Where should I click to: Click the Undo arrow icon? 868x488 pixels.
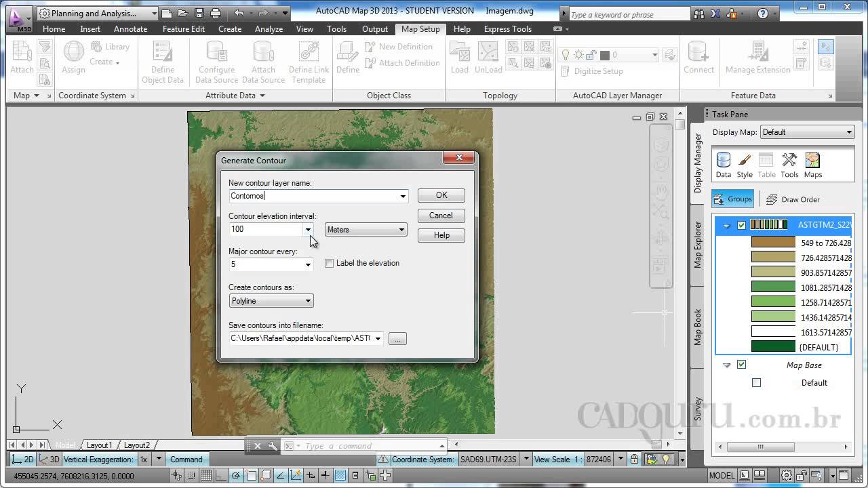coord(239,13)
